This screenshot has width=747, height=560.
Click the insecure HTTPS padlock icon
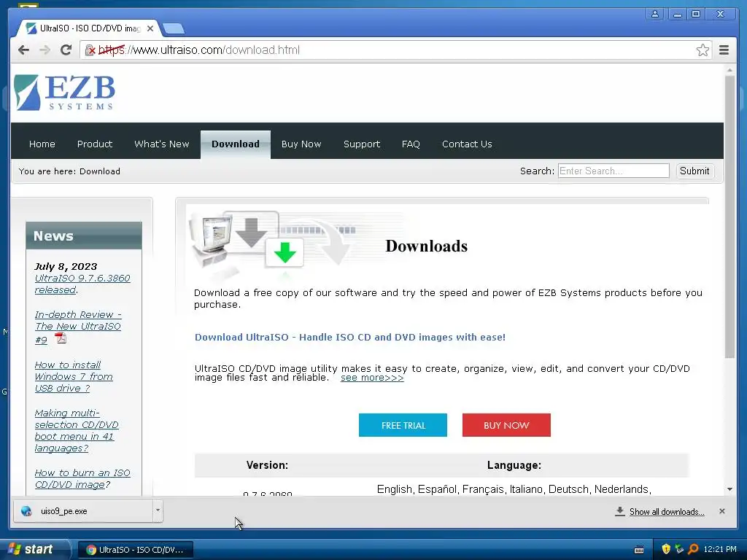tap(90, 50)
